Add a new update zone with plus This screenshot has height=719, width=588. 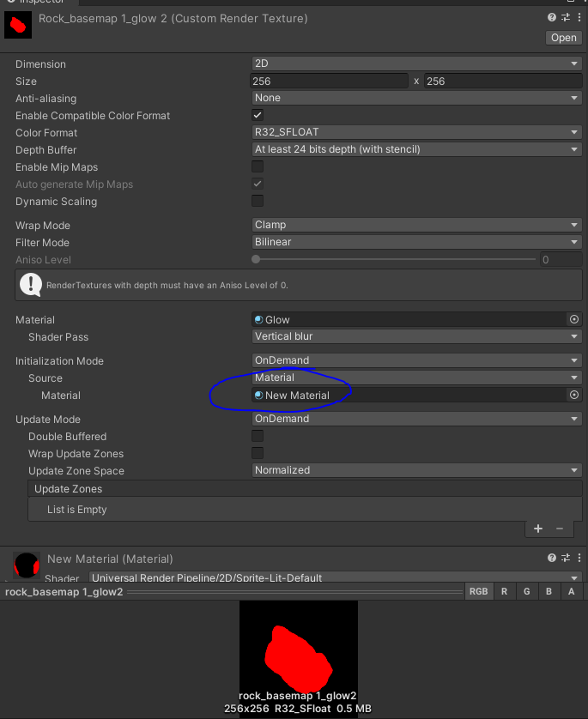coord(538,529)
